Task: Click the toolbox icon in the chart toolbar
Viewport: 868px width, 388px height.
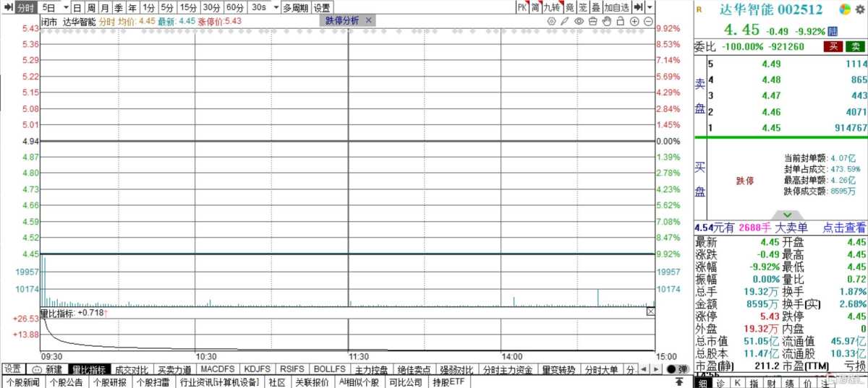Action: click(x=592, y=21)
